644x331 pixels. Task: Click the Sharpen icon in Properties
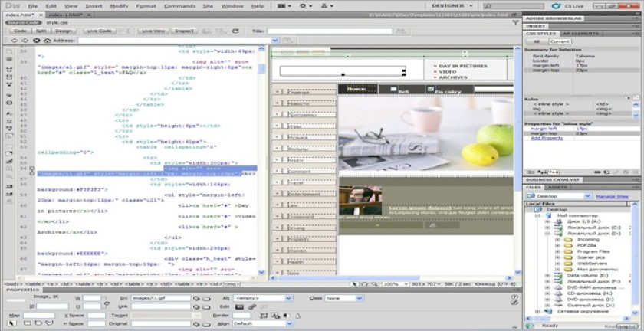click(x=297, y=316)
